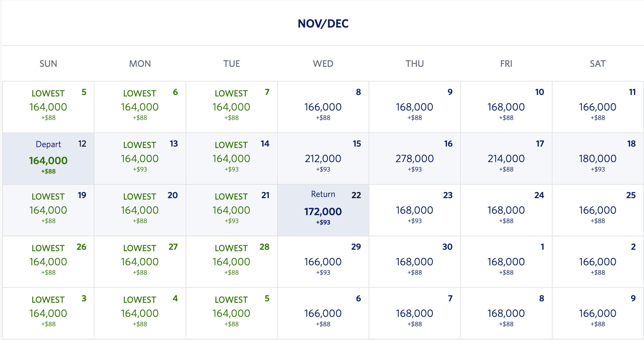Select the LOWEST fare on Sunday the 26th

pyautogui.click(x=48, y=262)
